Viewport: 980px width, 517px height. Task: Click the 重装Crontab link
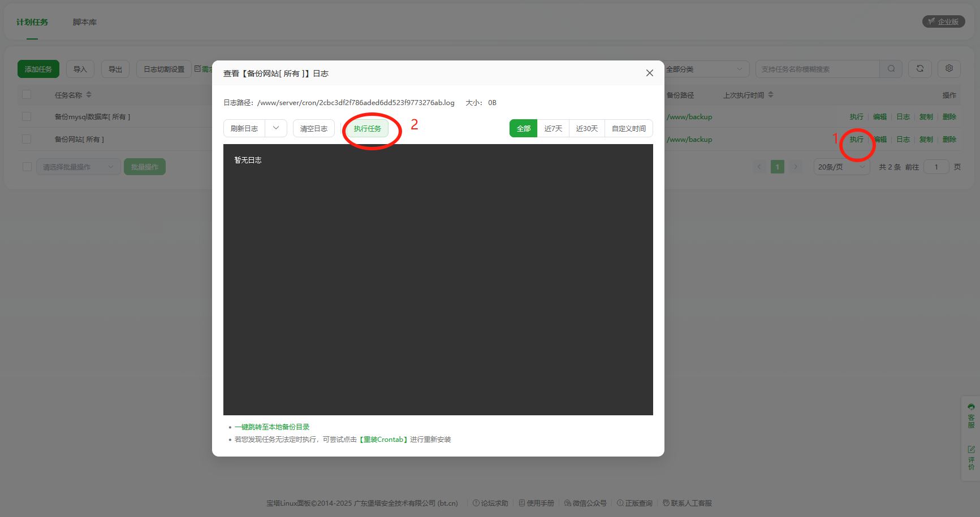pyautogui.click(x=383, y=440)
